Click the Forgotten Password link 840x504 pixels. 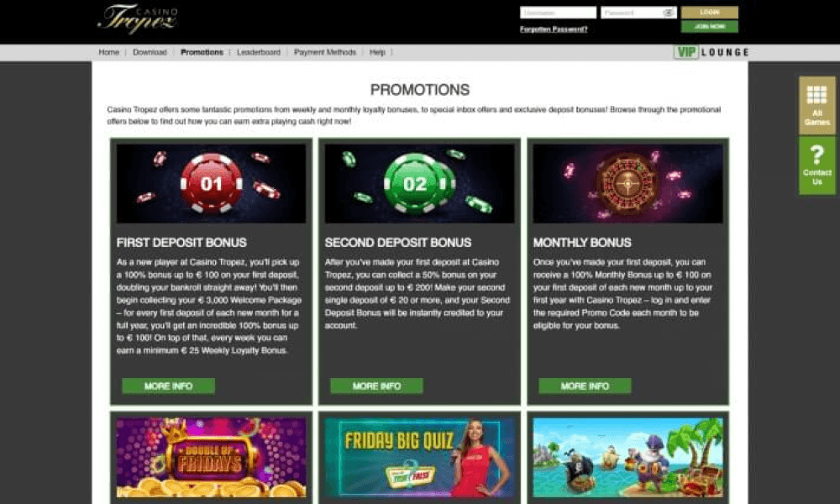click(554, 29)
